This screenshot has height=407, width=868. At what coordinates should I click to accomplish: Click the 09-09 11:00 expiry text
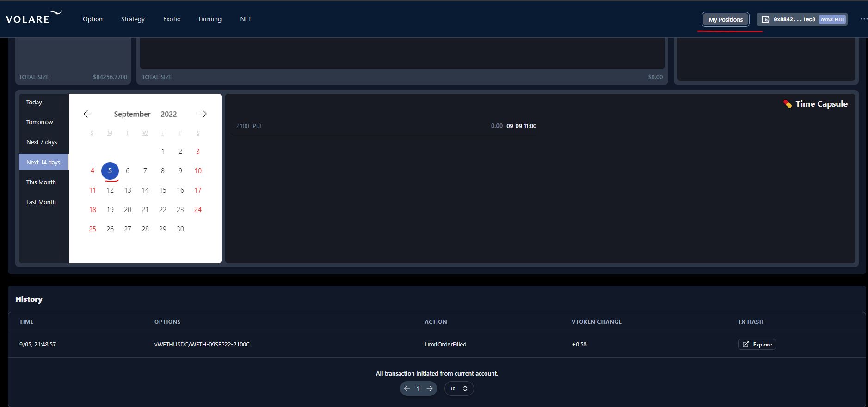[x=521, y=126]
